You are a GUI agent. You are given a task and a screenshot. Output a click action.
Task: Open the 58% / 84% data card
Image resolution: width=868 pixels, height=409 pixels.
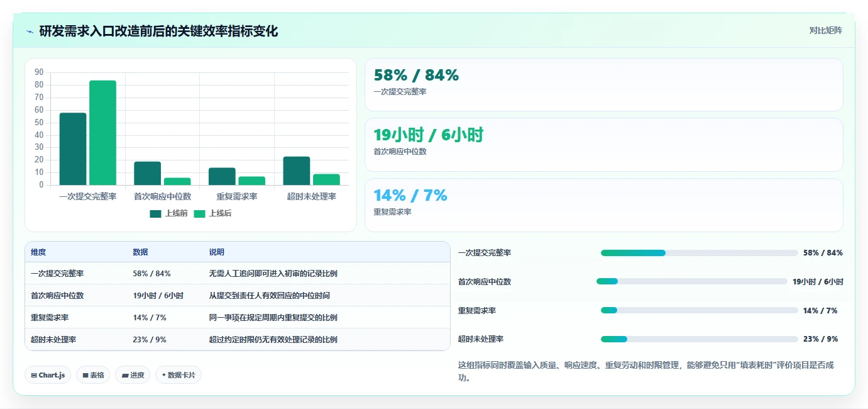(604, 85)
